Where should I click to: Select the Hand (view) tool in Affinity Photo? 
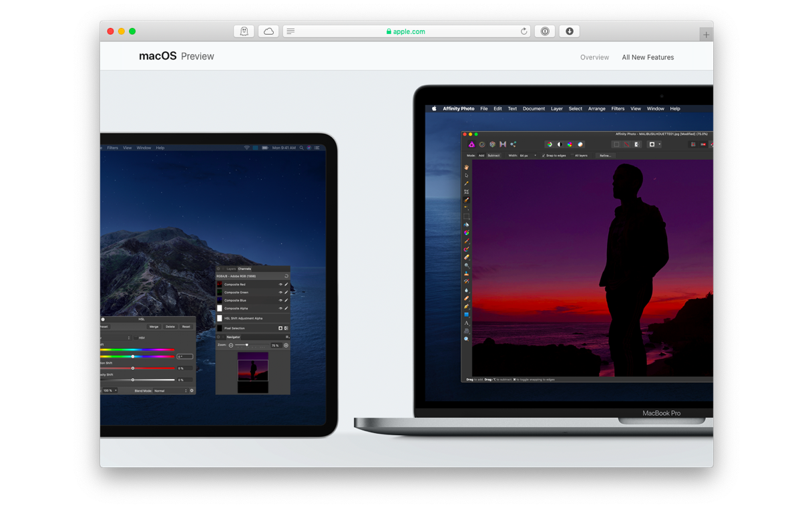[467, 167]
